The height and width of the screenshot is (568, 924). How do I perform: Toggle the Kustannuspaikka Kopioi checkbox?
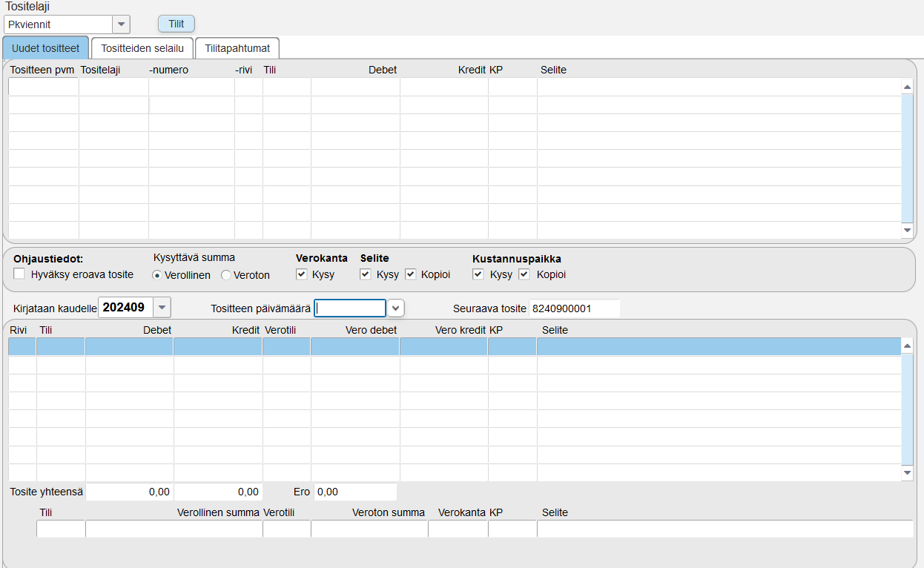pyautogui.click(x=524, y=274)
